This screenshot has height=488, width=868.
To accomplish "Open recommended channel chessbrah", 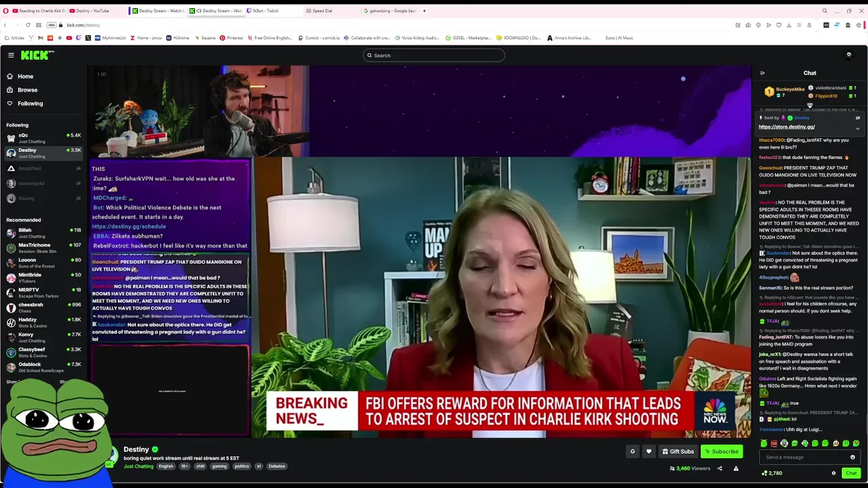I will pos(43,307).
